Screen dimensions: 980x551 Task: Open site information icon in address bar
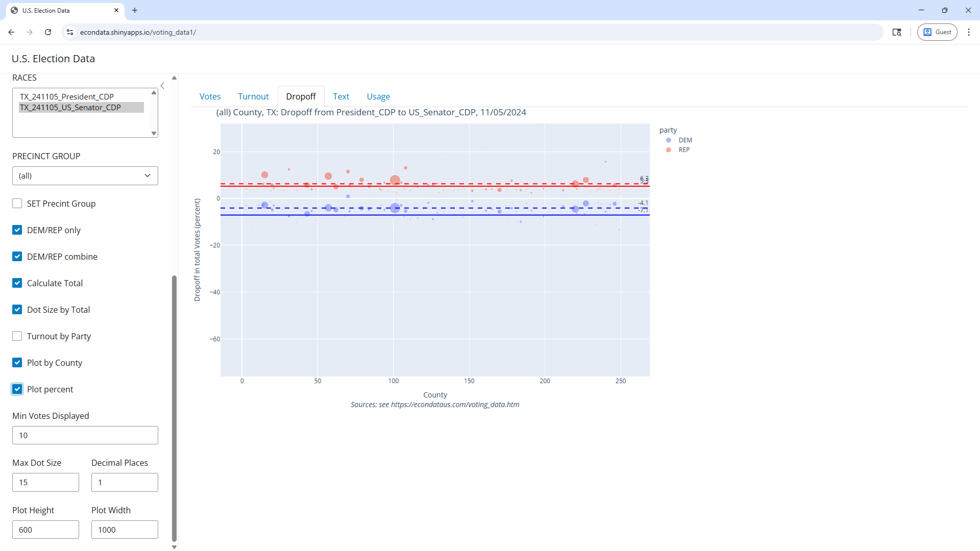tap(70, 32)
